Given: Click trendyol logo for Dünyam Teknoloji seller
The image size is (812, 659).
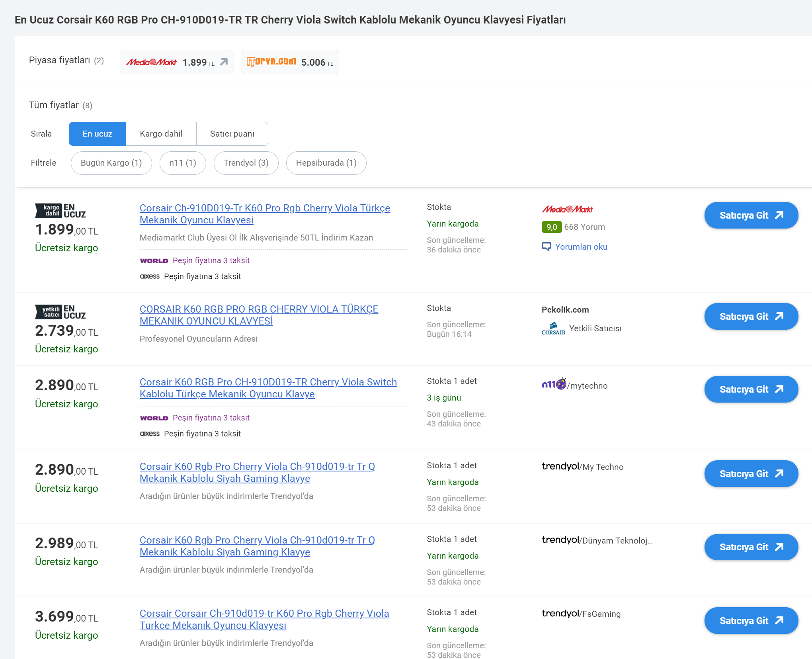Looking at the screenshot, I should point(560,540).
